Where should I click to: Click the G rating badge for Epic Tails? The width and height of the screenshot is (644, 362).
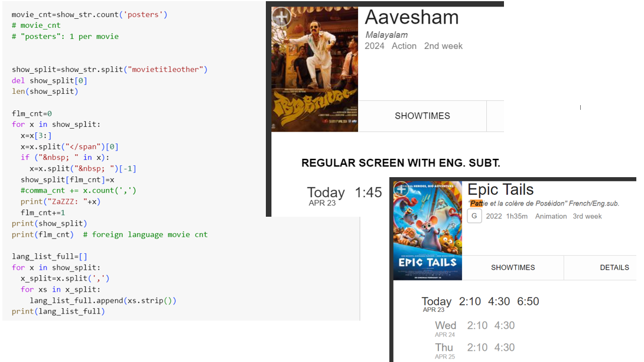[x=474, y=216]
